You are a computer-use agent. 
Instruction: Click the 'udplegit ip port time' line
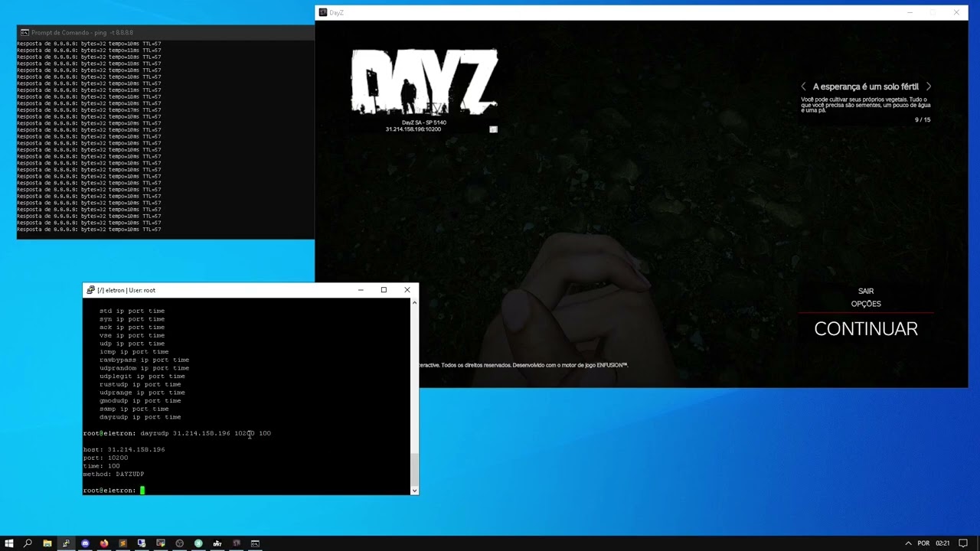[x=142, y=377]
